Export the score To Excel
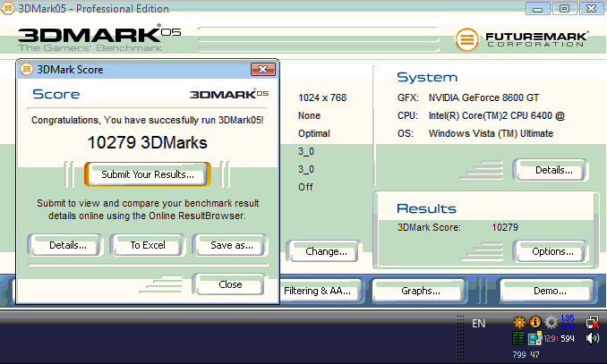607x364 pixels. (148, 245)
